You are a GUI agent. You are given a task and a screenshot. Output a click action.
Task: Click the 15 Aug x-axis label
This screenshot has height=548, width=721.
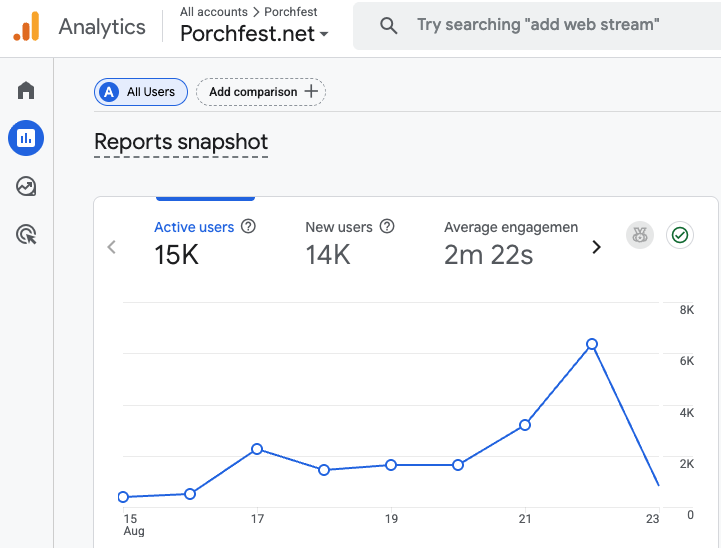pos(134,525)
